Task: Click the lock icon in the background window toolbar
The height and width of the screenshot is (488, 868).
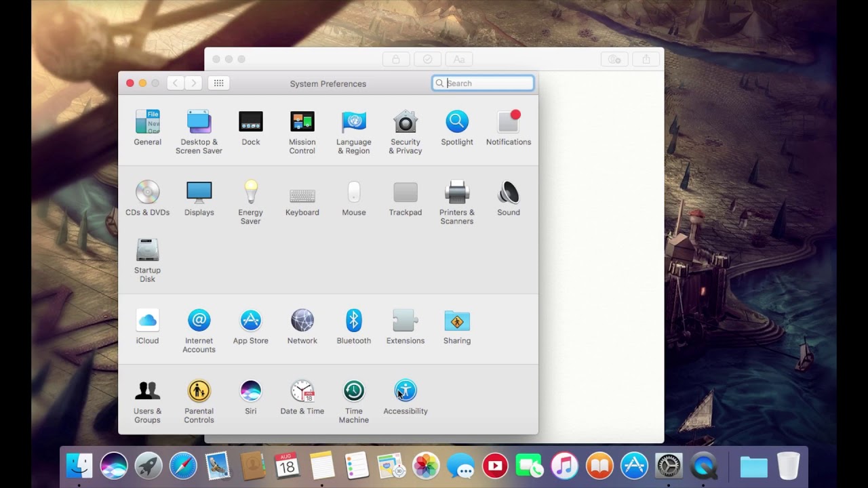Action: [395, 60]
